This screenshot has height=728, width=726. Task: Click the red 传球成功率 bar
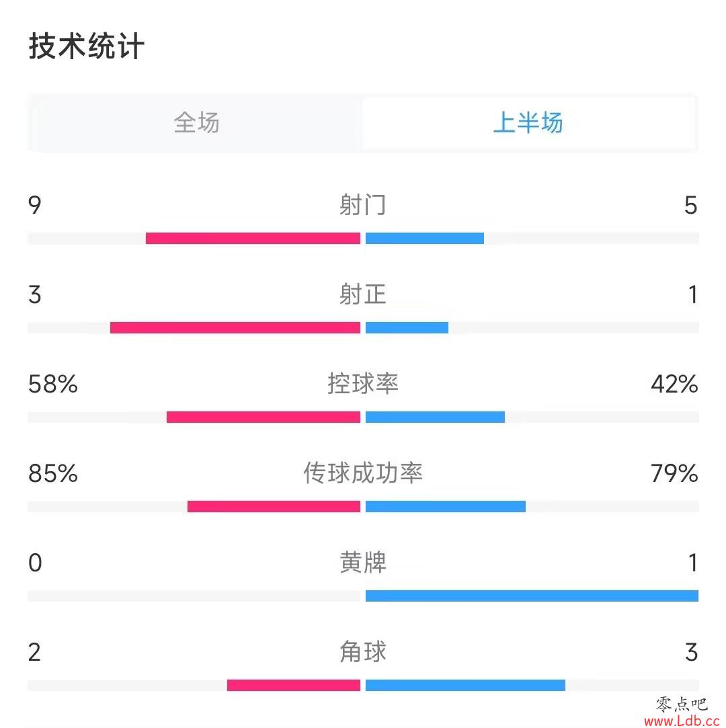(274, 507)
